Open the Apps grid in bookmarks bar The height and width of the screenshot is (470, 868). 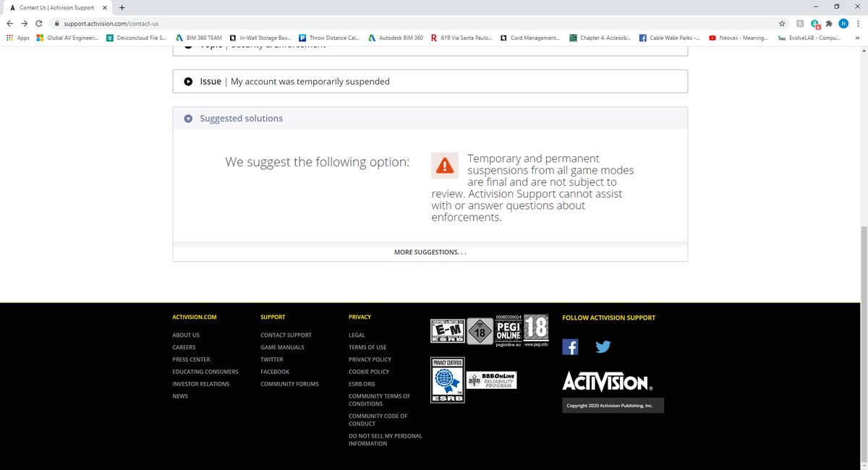pyautogui.click(x=18, y=38)
